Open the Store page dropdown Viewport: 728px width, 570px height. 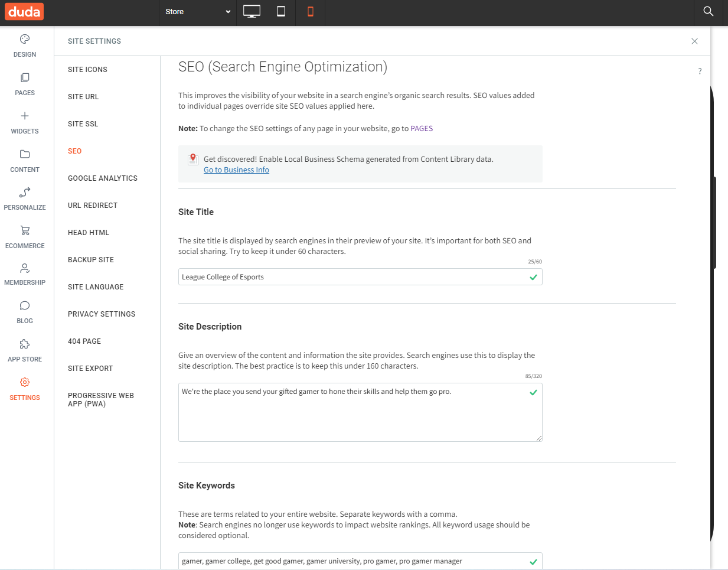[x=198, y=12]
